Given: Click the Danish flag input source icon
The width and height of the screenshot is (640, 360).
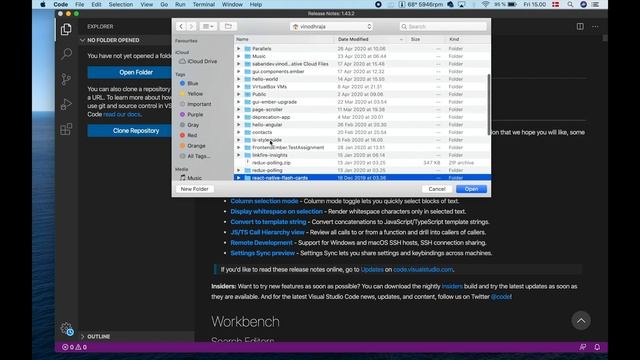Looking at the screenshot, I should [x=556, y=4].
